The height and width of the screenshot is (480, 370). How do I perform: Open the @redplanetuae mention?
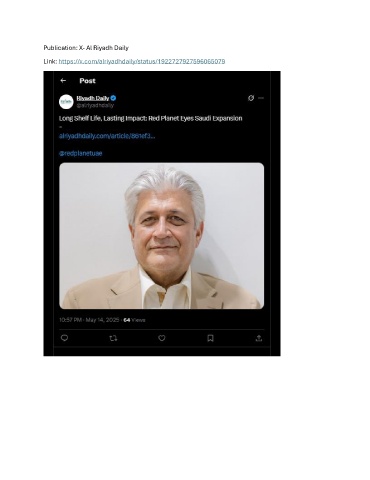click(80, 153)
